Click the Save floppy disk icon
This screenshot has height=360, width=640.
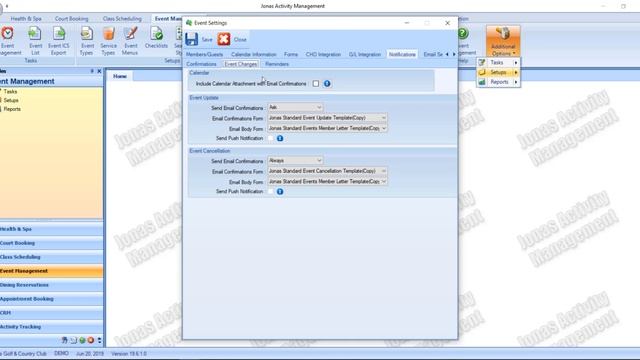pos(191,39)
